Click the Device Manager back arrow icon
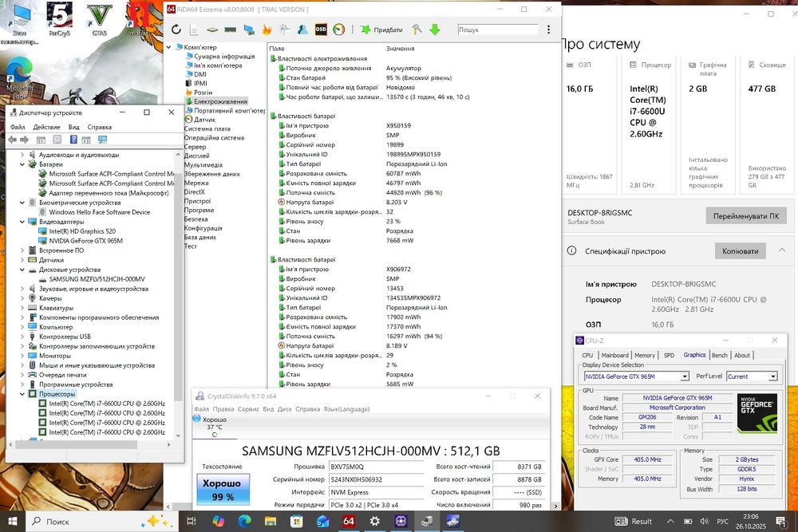Screen dimensions: 798x532 [13, 140]
